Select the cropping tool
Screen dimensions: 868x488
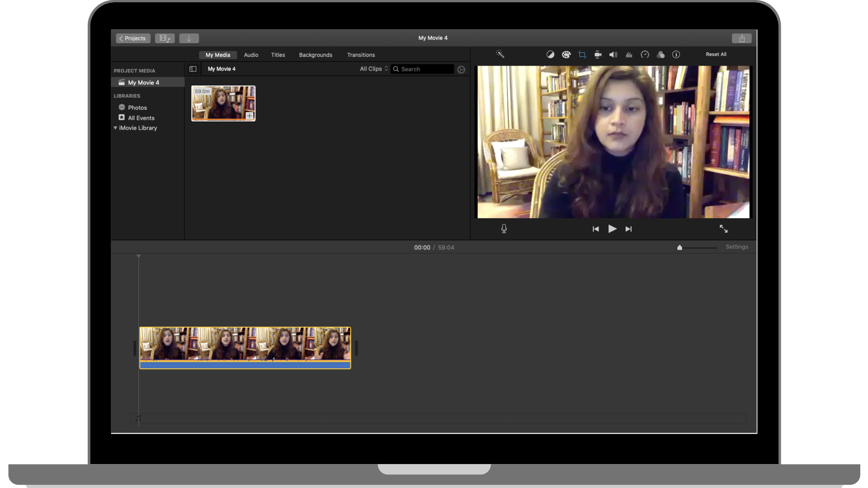click(x=582, y=55)
